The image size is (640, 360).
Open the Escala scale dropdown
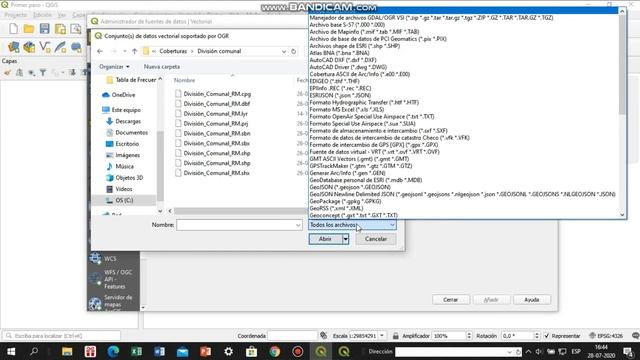pyautogui.click(x=382, y=336)
